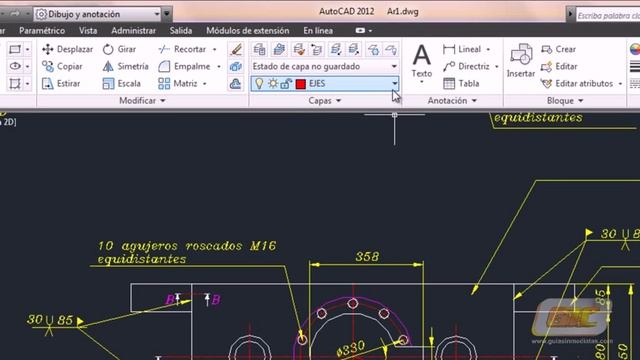Screen dimensions: 640x360
Task: Click the previous layer icon
Action: coord(317,49)
